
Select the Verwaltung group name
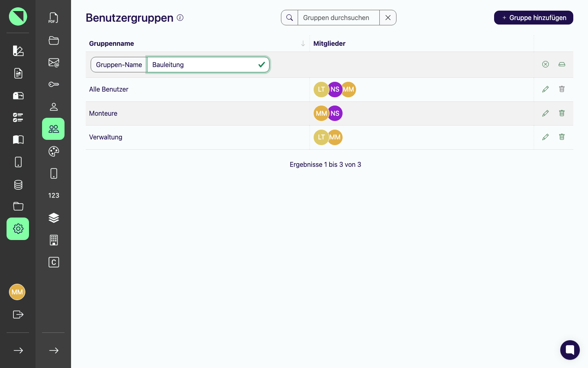coord(106,137)
